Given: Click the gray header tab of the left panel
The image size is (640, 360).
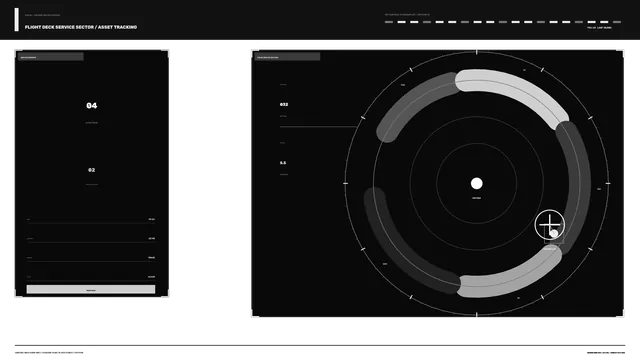Looking at the screenshot, I should [x=51, y=57].
